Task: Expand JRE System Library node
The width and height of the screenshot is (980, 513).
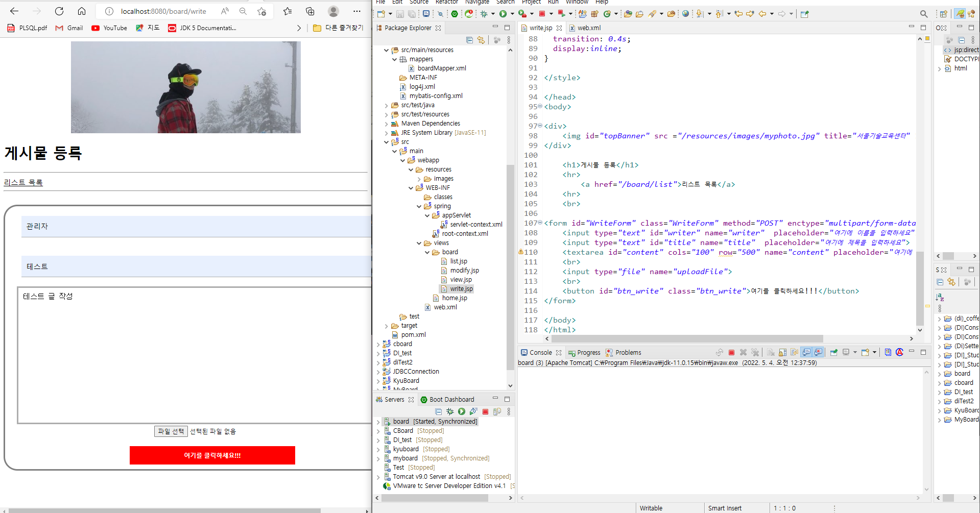Action: pos(387,133)
